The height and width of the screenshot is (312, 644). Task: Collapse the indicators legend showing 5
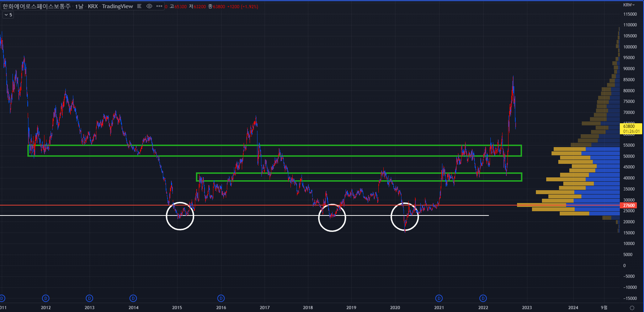click(8, 15)
